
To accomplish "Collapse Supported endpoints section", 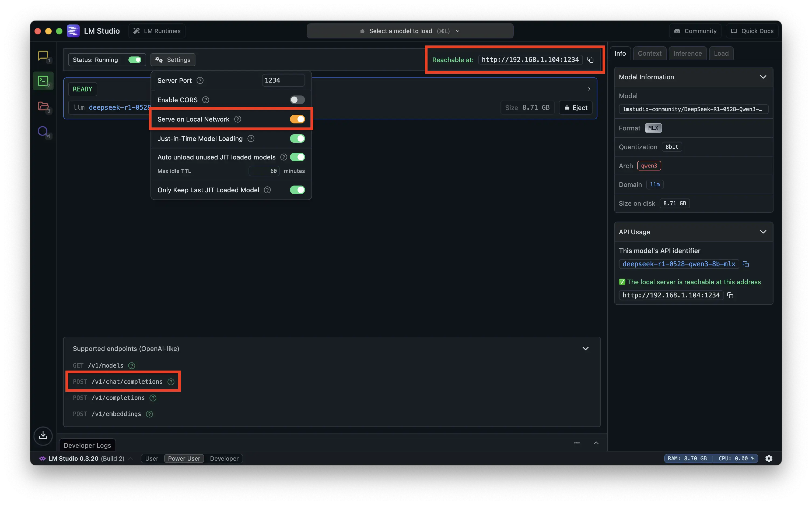I will tap(585, 348).
